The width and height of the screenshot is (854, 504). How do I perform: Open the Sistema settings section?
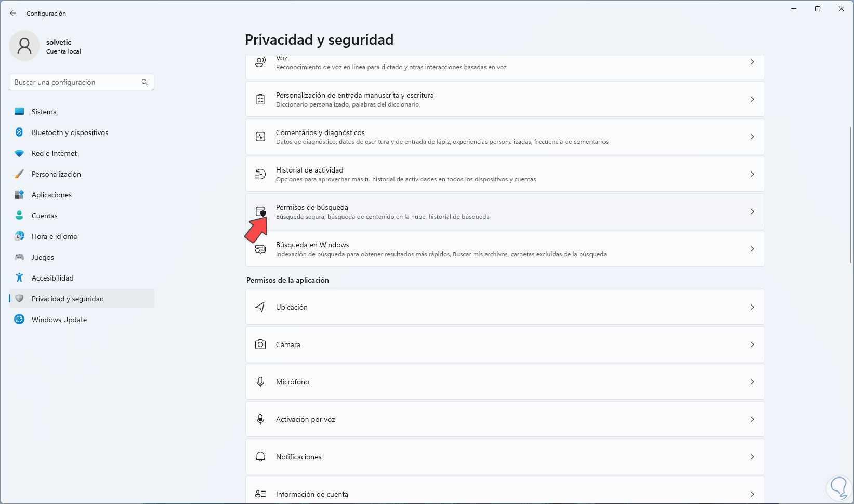point(44,112)
